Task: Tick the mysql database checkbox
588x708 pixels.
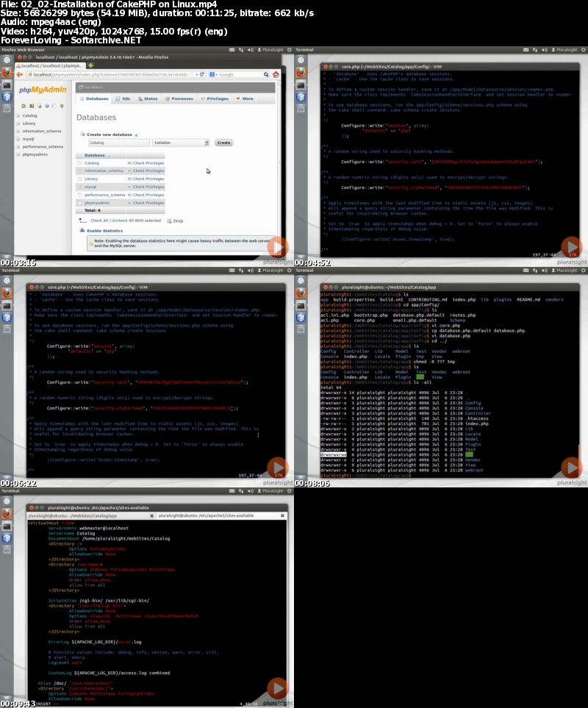Action: (x=80, y=187)
